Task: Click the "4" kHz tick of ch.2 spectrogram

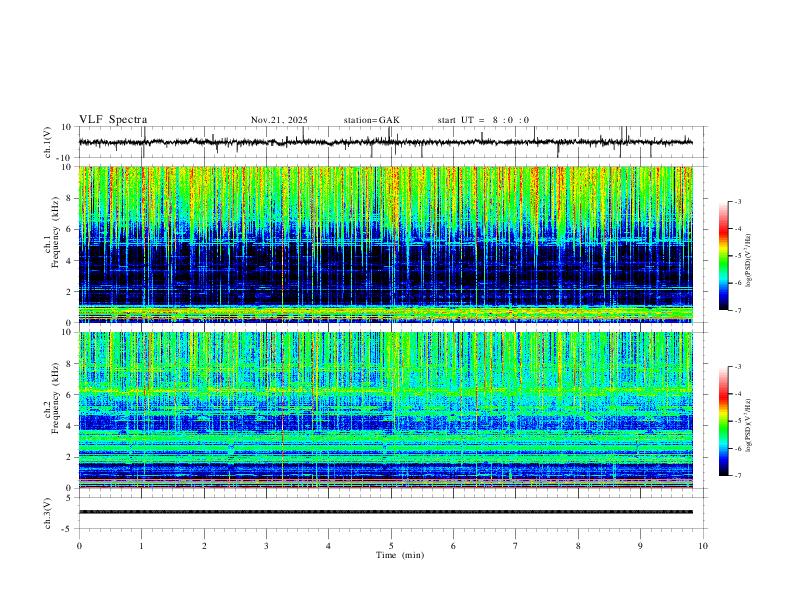Action: click(70, 426)
